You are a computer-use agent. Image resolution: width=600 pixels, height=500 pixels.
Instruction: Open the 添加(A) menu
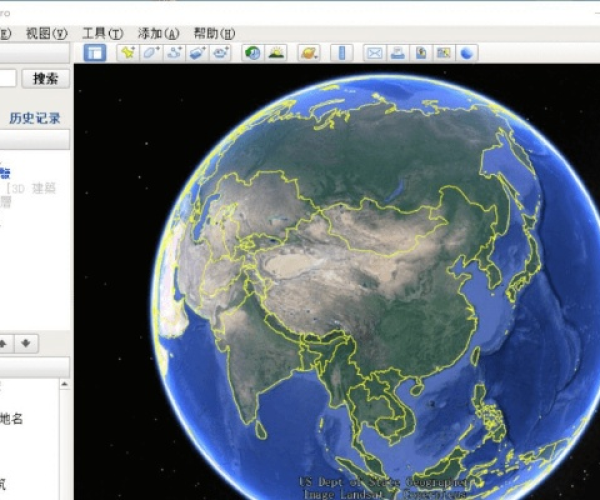point(158,34)
